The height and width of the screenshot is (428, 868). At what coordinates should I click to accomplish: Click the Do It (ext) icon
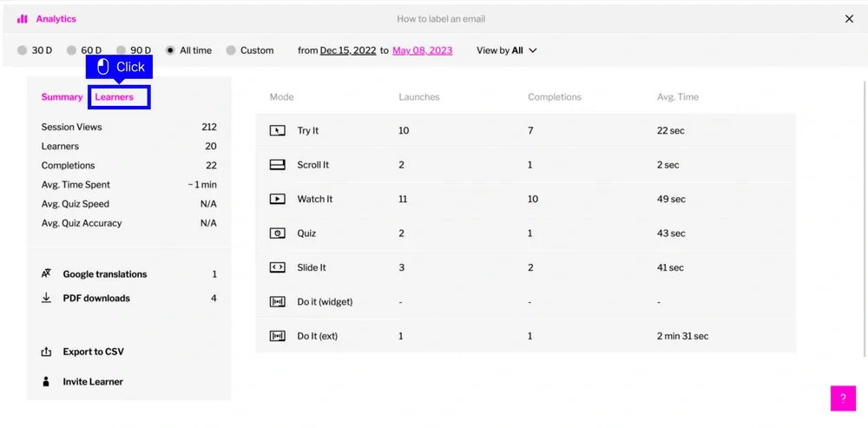coord(278,336)
